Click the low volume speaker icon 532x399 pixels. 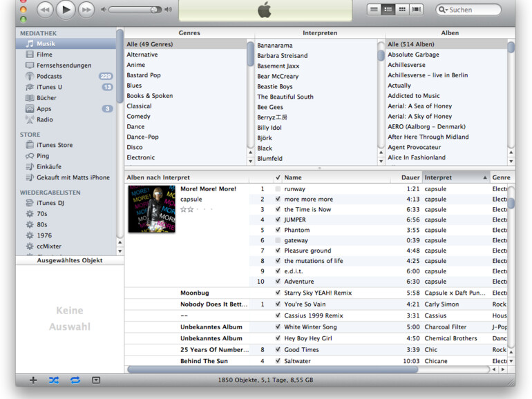point(104,10)
